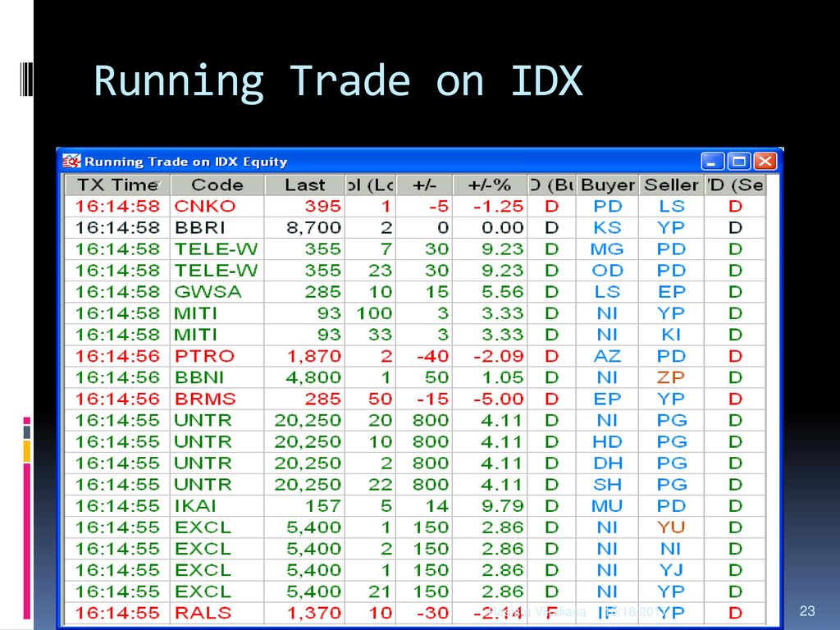Click buyer code SH
This screenshot has height=630, width=840.
[608, 485]
